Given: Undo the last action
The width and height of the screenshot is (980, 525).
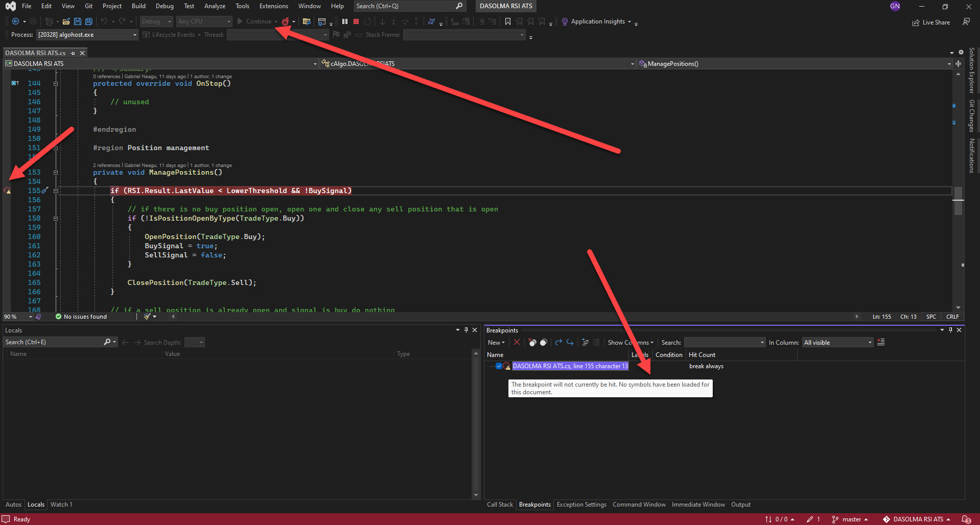Looking at the screenshot, I should 104,21.
